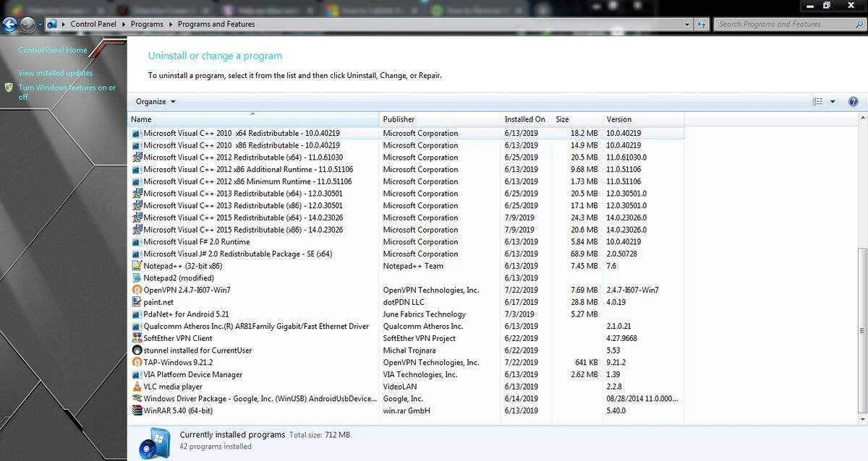This screenshot has height=461, width=868.
Task: Click the Back navigation arrow button
Action: 9,25
